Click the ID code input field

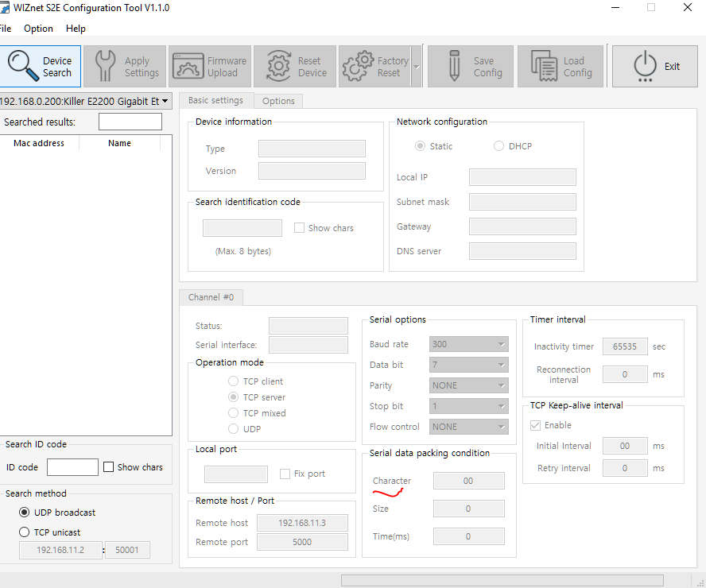click(x=72, y=467)
